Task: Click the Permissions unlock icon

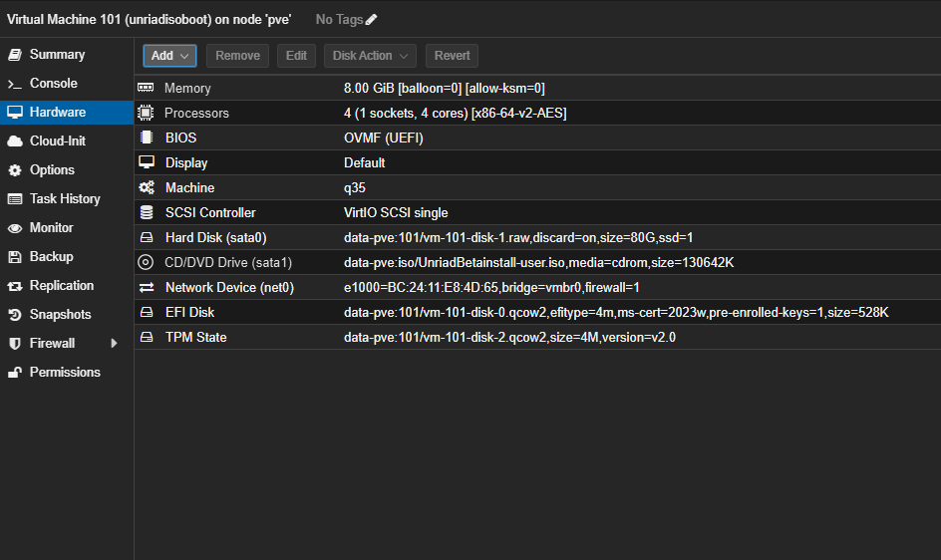Action: 15,372
